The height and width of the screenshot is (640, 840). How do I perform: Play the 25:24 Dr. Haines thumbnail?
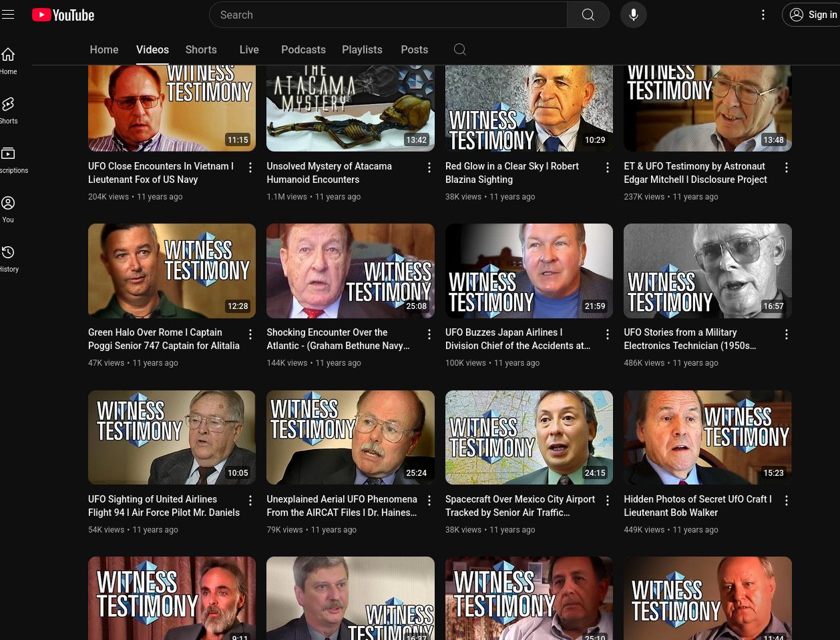(x=351, y=437)
